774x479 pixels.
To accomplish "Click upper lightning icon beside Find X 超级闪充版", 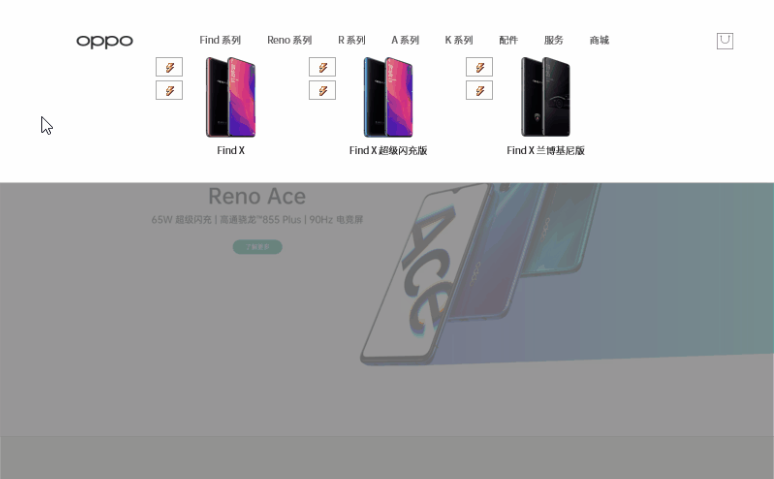I will tap(322, 67).
